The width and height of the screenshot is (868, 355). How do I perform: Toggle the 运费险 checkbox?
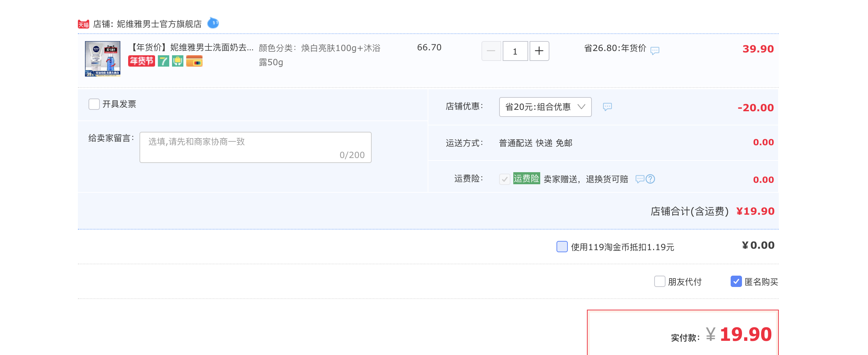(505, 179)
